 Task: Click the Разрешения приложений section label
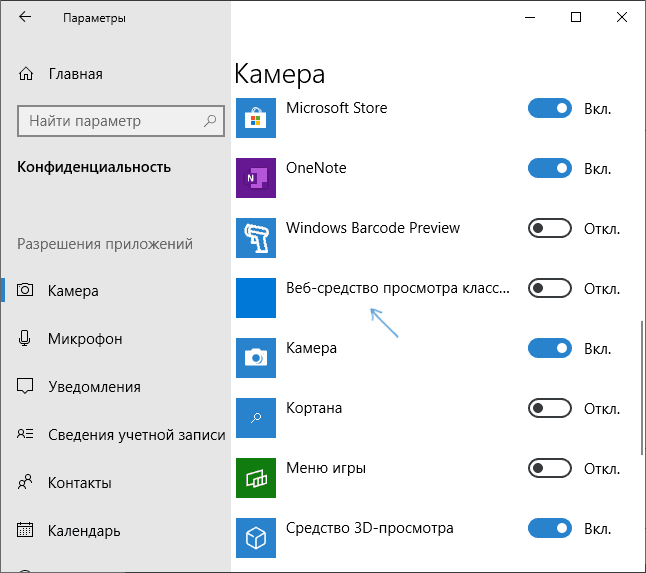tap(105, 244)
